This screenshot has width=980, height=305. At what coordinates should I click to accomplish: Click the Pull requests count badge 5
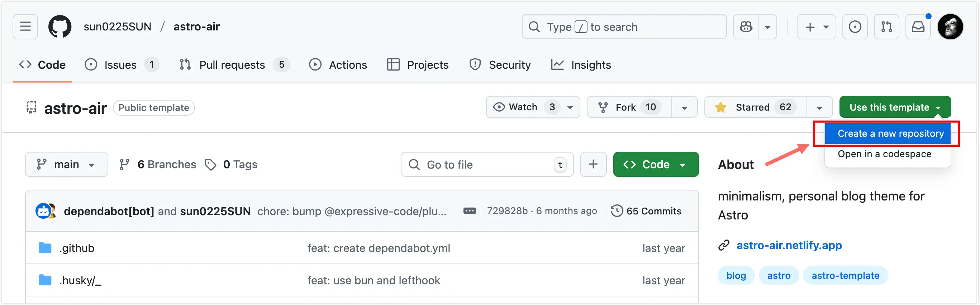click(281, 64)
